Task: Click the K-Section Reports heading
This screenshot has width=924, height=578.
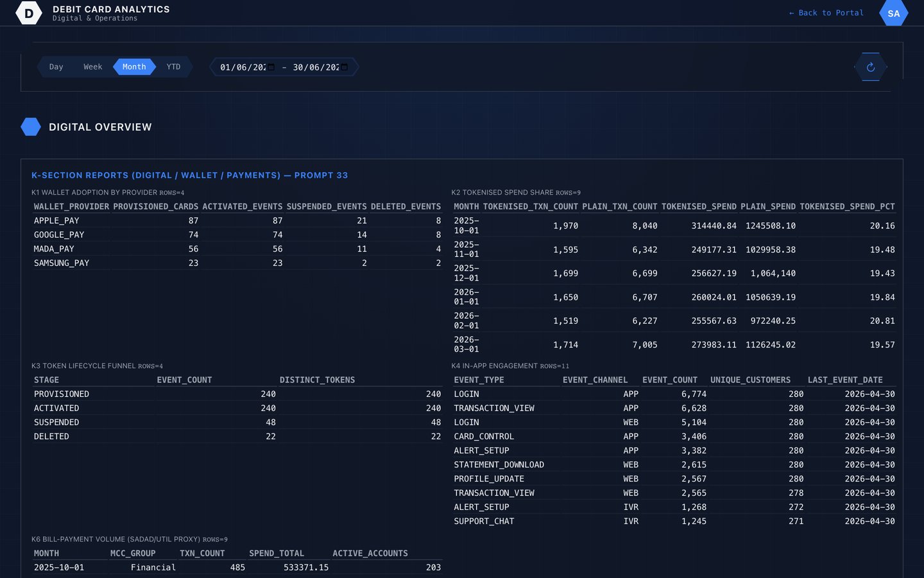Action: (x=190, y=175)
